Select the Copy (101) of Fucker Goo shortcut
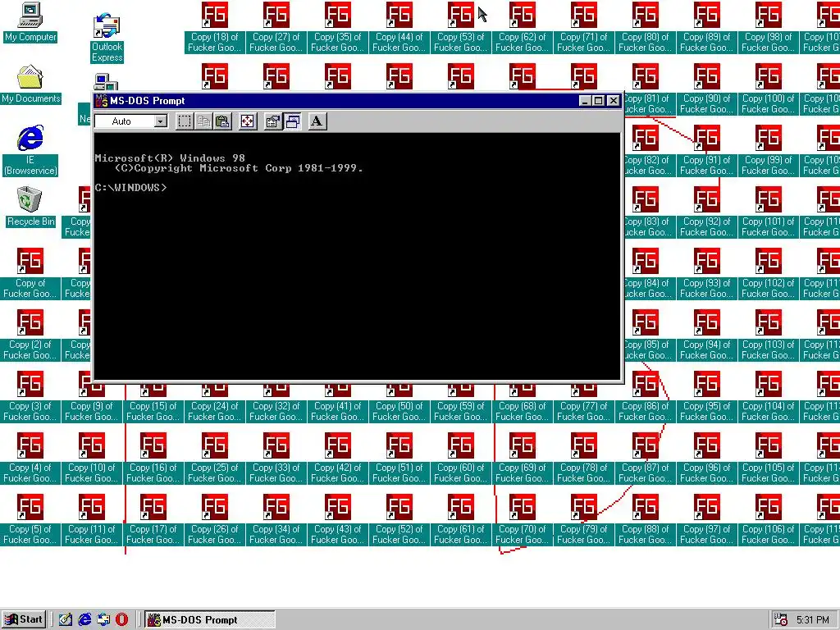The height and width of the screenshot is (630, 840). click(x=768, y=212)
